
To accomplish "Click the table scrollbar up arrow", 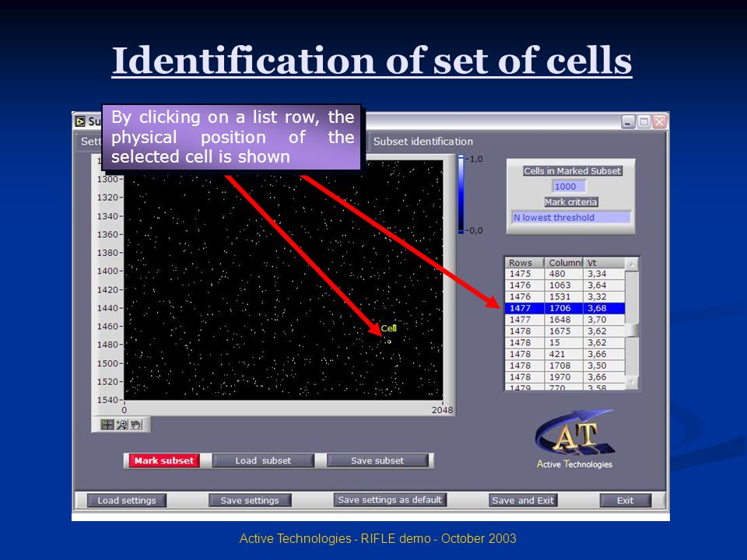I will [631, 264].
